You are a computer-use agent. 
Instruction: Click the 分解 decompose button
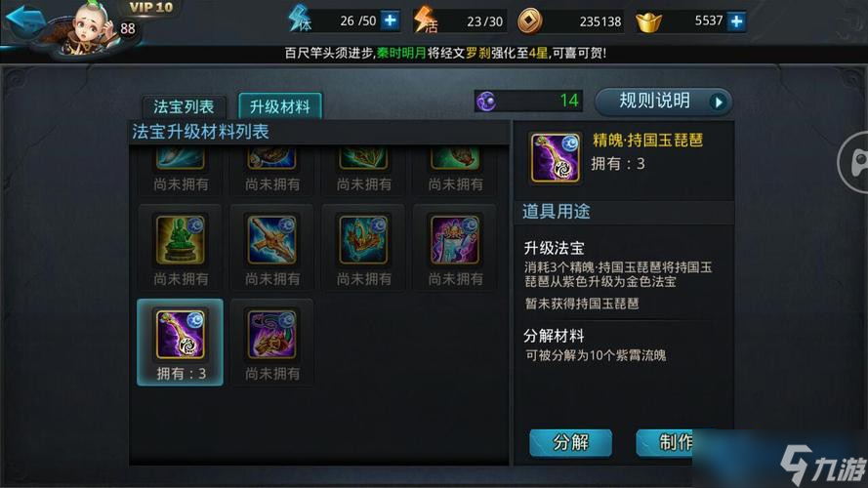tap(571, 443)
